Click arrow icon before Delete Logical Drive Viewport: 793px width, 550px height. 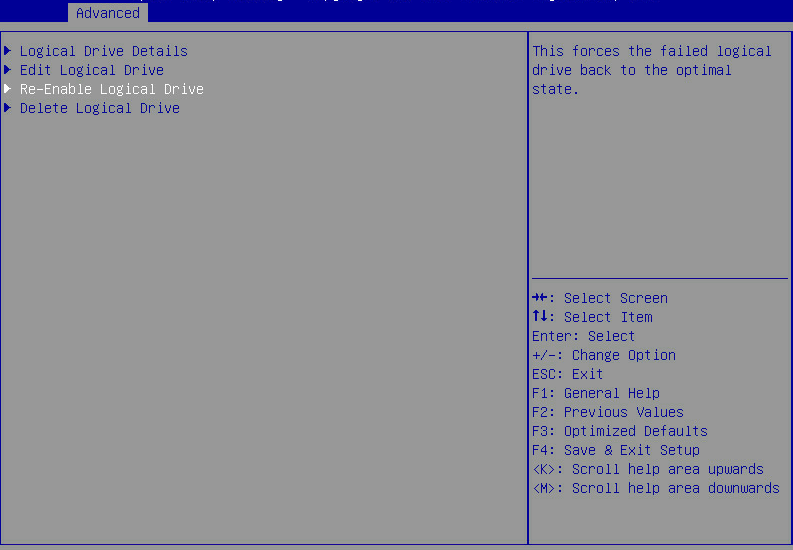8,107
